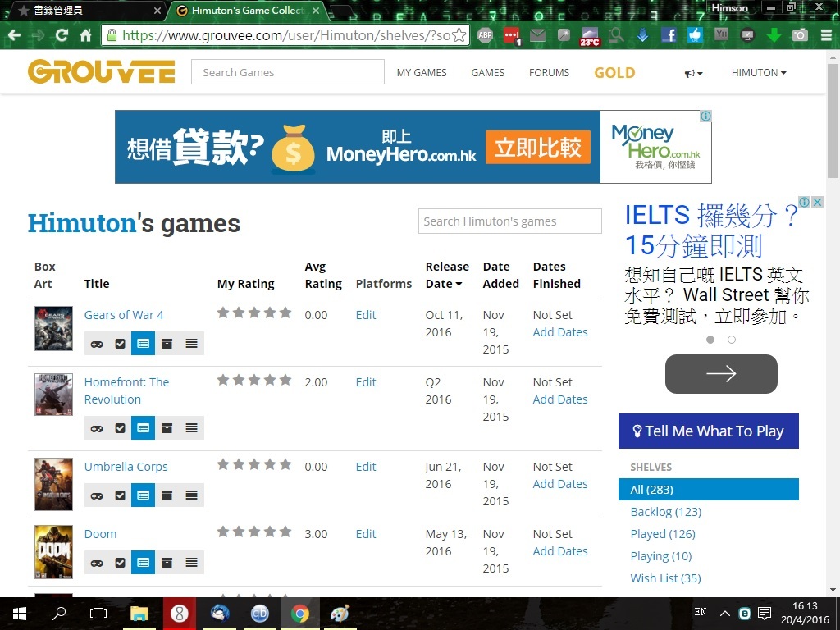Toggle the blue list shelf for Gears of War 4
This screenshot has width=840, height=630.
(x=143, y=344)
